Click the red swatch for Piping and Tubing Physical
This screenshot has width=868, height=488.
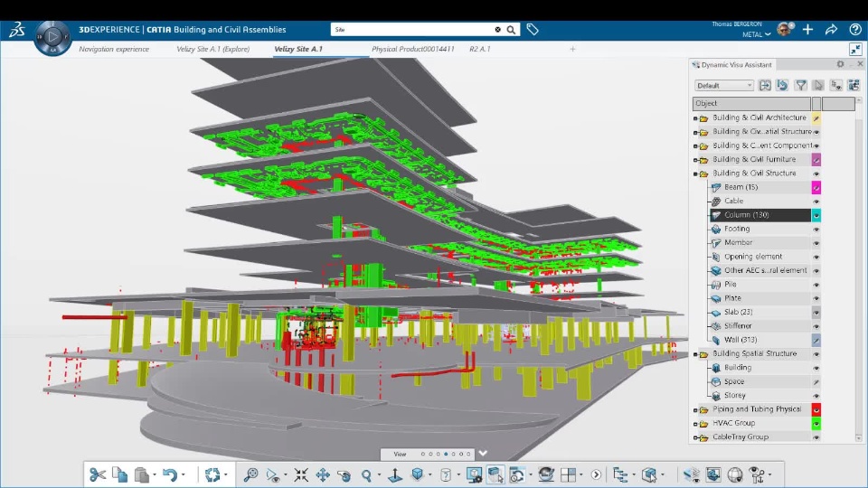click(816, 409)
